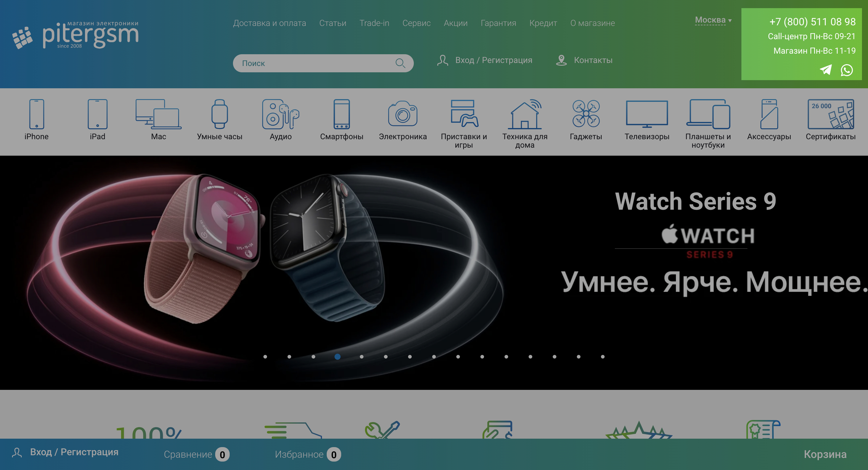The image size is (868, 470).
Task: Open the Сравнение comparison list
Action: [197, 454]
